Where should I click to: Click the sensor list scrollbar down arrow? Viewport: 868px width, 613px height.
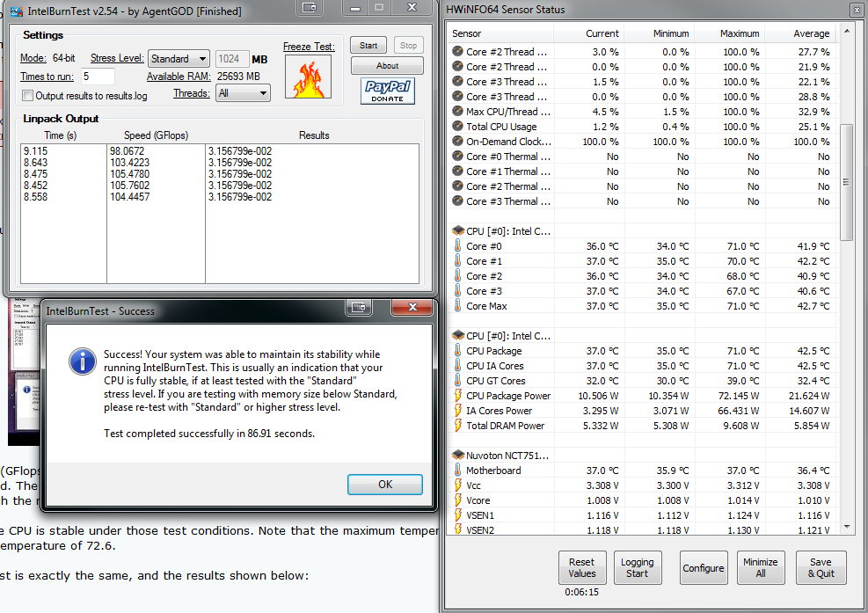click(x=847, y=527)
